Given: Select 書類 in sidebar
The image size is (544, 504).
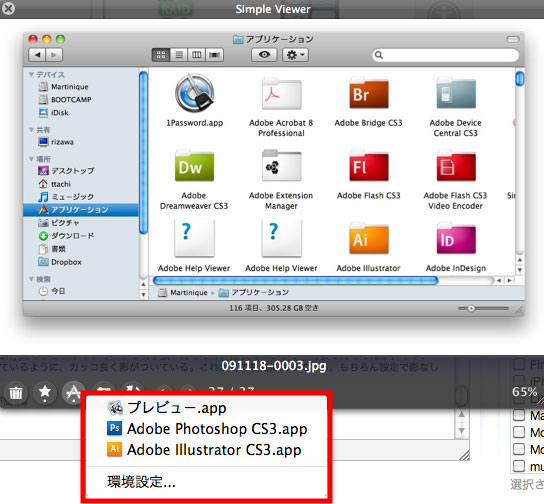Looking at the screenshot, I should (81, 249).
